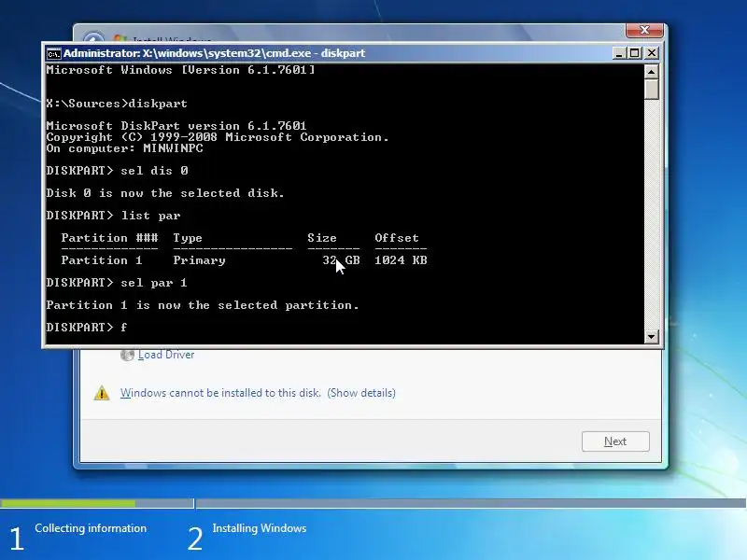The image size is (747, 560).
Task: Click the 'Disk 0 is now the selected disk.' line
Action: click(165, 193)
